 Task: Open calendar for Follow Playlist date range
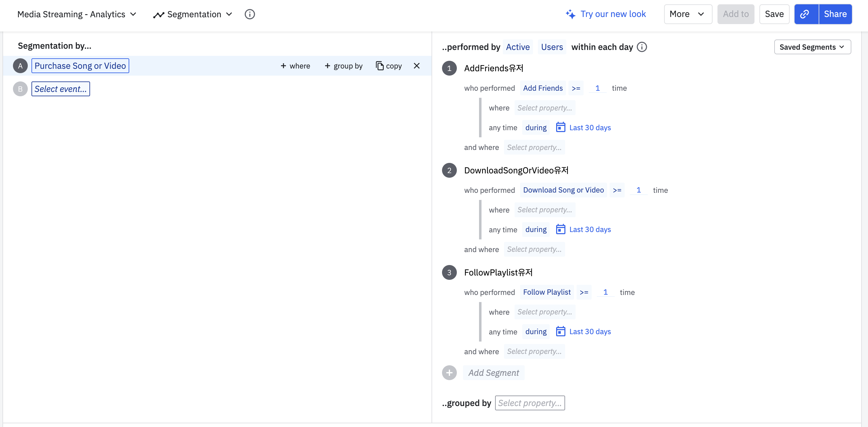pyautogui.click(x=560, y=332)
